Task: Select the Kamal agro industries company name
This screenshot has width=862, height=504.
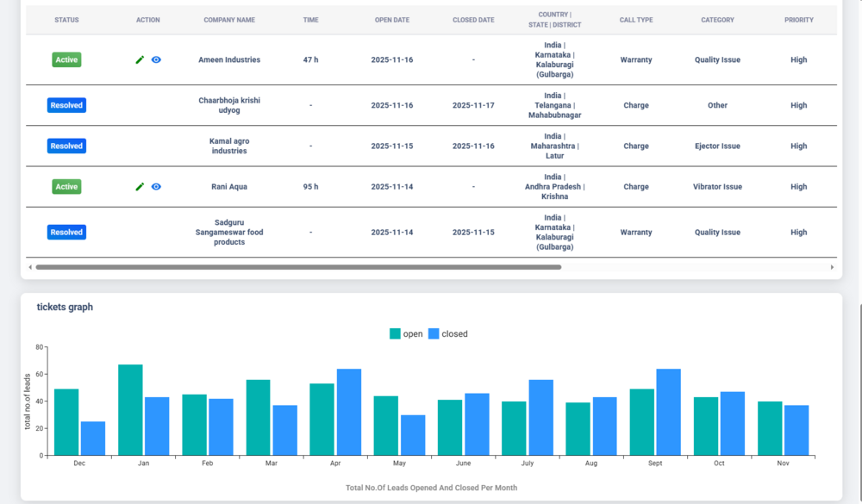Action: pos(229,146)
